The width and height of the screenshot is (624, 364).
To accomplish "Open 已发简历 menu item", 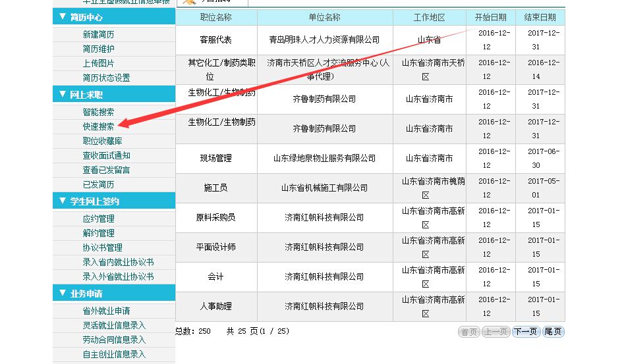I will coord(98,184).
